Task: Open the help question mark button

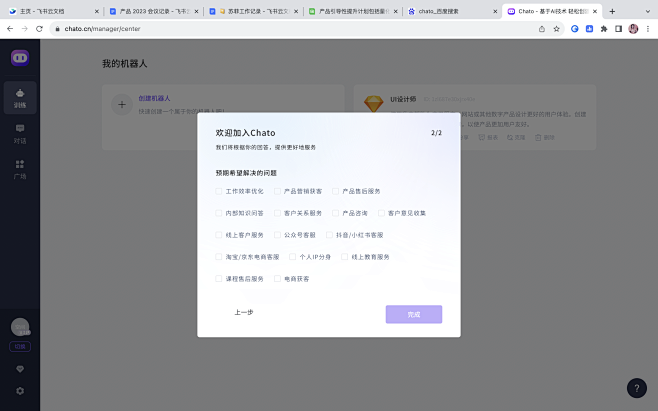Action: (637, 388)
